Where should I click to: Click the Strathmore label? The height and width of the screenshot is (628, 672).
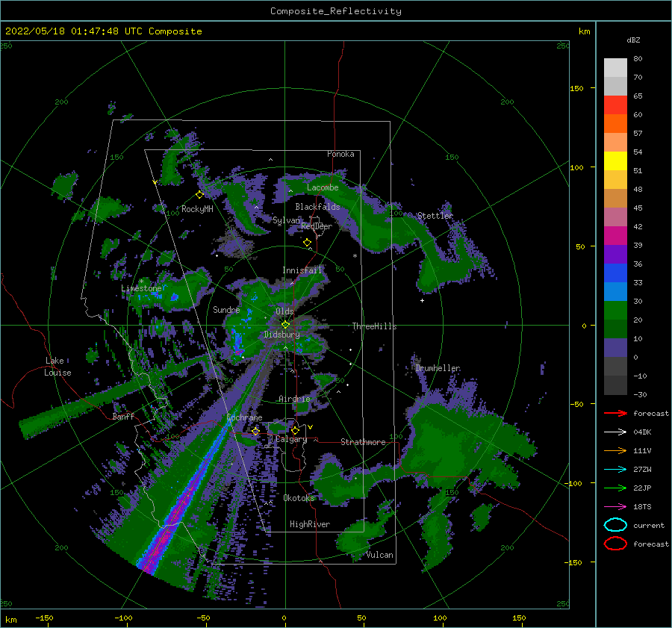click(363, 442)
